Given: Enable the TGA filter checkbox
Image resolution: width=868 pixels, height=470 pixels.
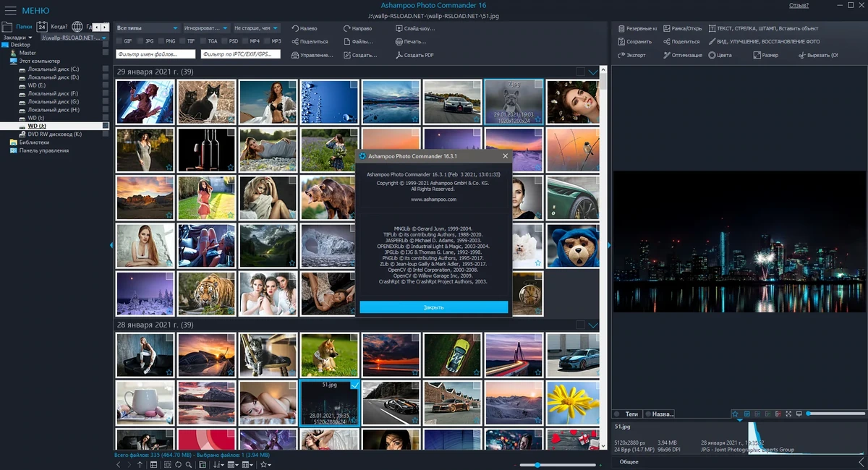Looking at the screenshot, I should (x=203, y=41).
